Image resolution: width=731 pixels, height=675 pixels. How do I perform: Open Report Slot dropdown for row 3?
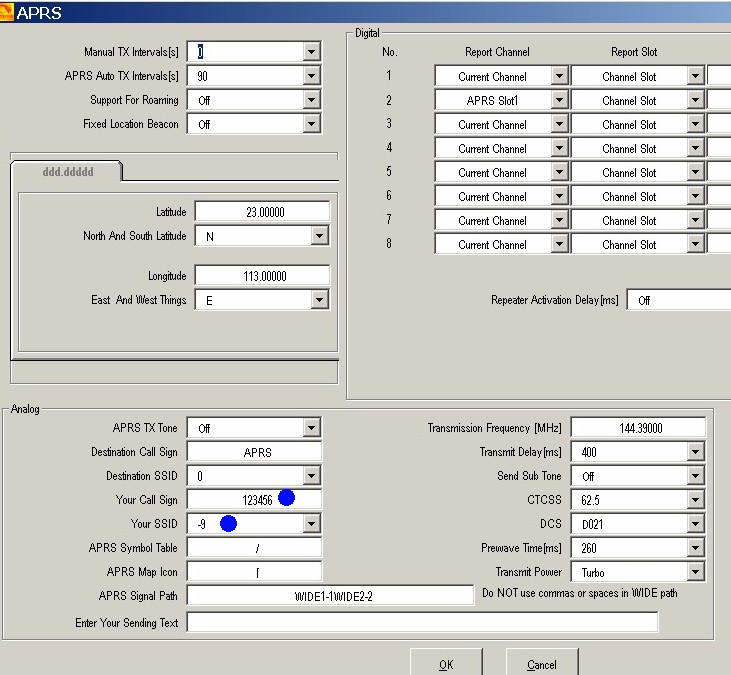(695, 124)
